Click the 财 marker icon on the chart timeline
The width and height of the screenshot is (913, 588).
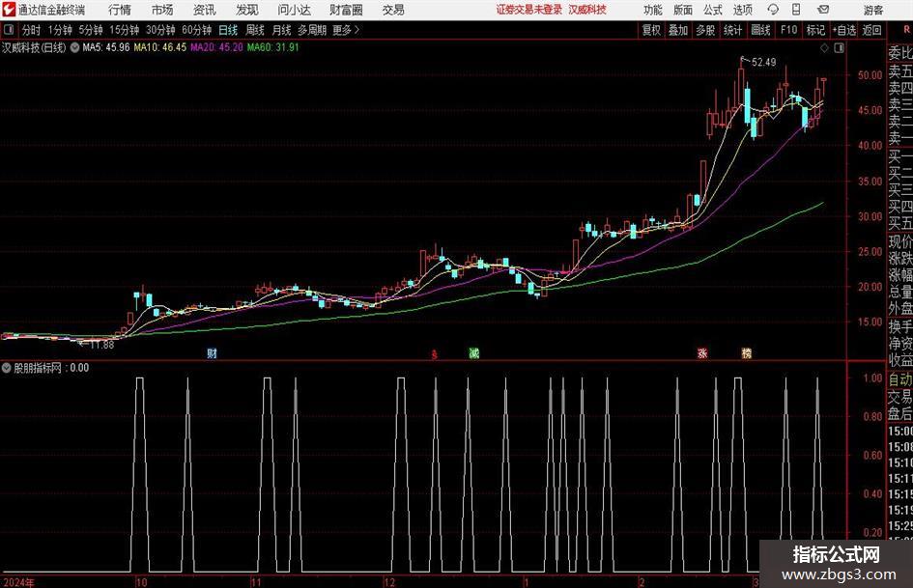pos(212,352)
